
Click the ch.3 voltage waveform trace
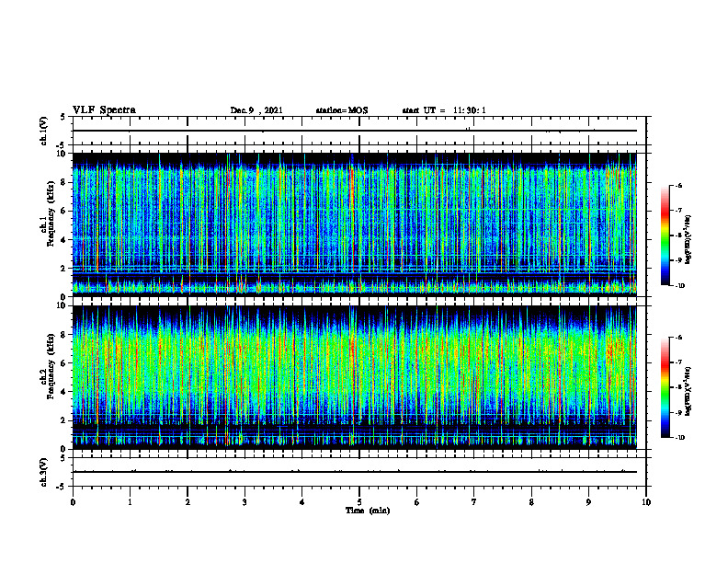tap(355, 472)
